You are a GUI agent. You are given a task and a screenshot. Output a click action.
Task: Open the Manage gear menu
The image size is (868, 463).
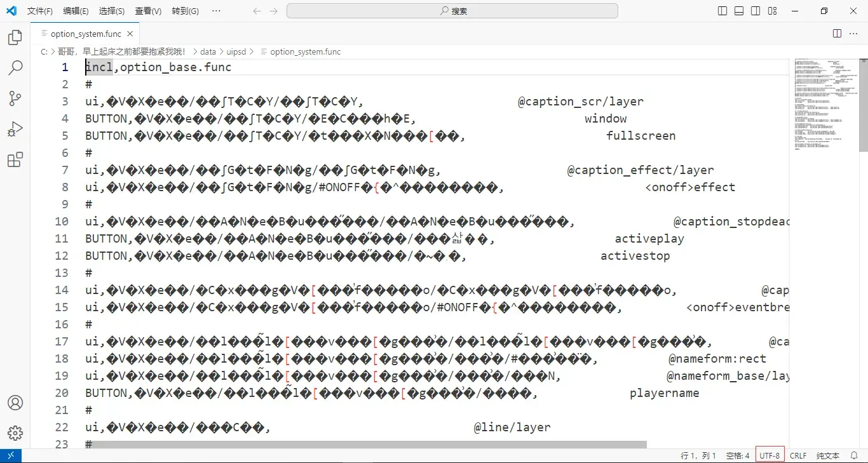coord(15,433)
